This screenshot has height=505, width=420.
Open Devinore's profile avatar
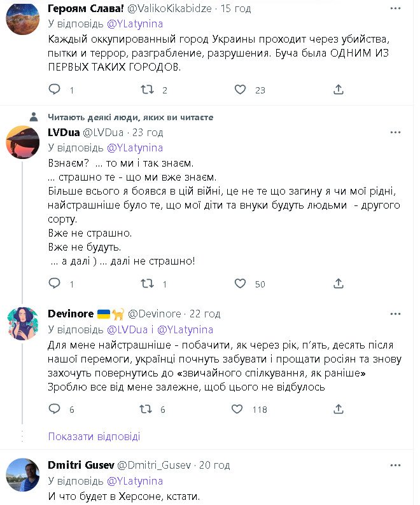22,322
